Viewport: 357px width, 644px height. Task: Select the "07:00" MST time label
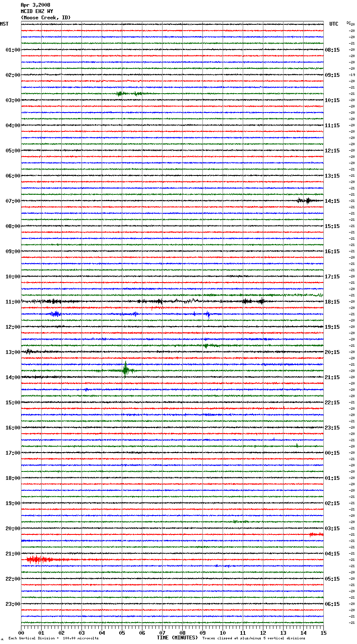[x=13, y=201]
